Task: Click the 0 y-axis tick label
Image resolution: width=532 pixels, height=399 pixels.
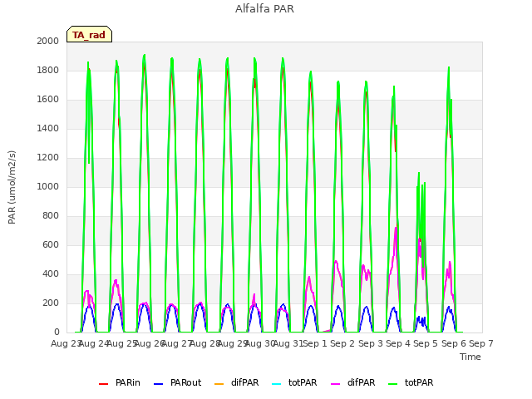Action: pos(57,332)
